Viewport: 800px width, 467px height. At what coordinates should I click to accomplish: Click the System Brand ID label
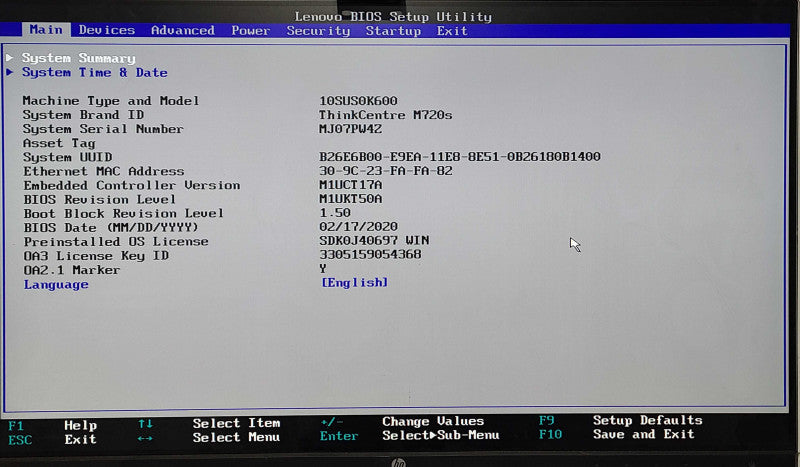(83, 115)
